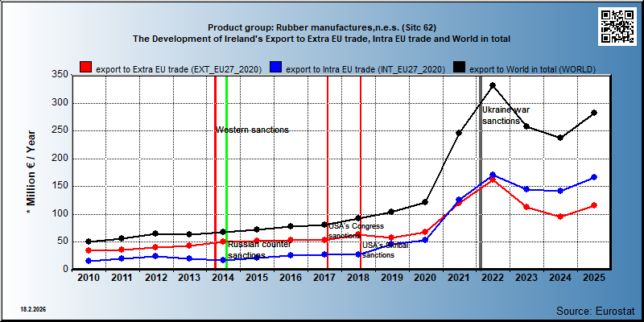Click the red vertical line at 2017

pos(328,172)
